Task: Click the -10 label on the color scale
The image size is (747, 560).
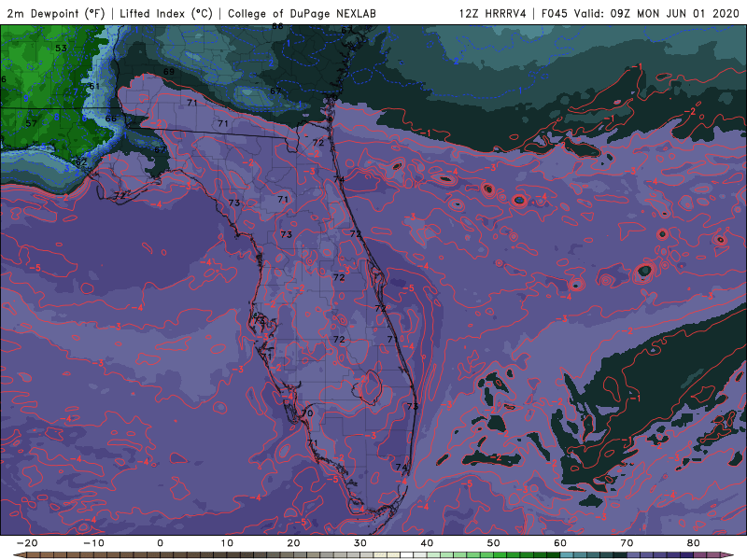Action: click(93, 543)
